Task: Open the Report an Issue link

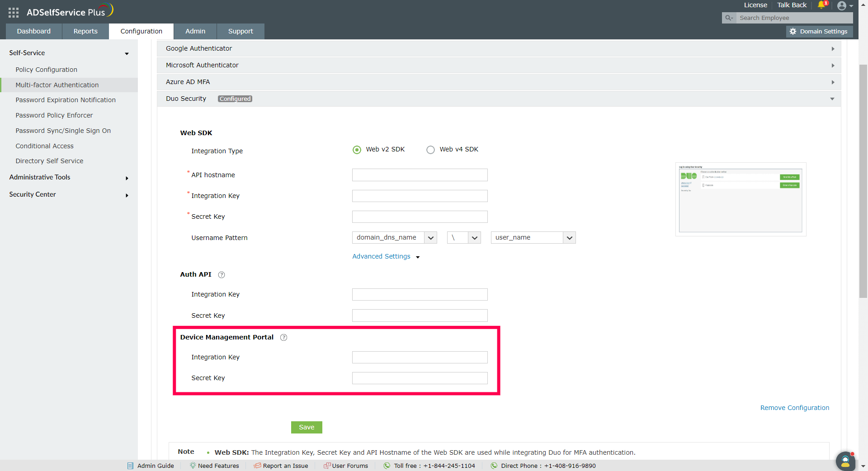Action: tap(286, 466)
